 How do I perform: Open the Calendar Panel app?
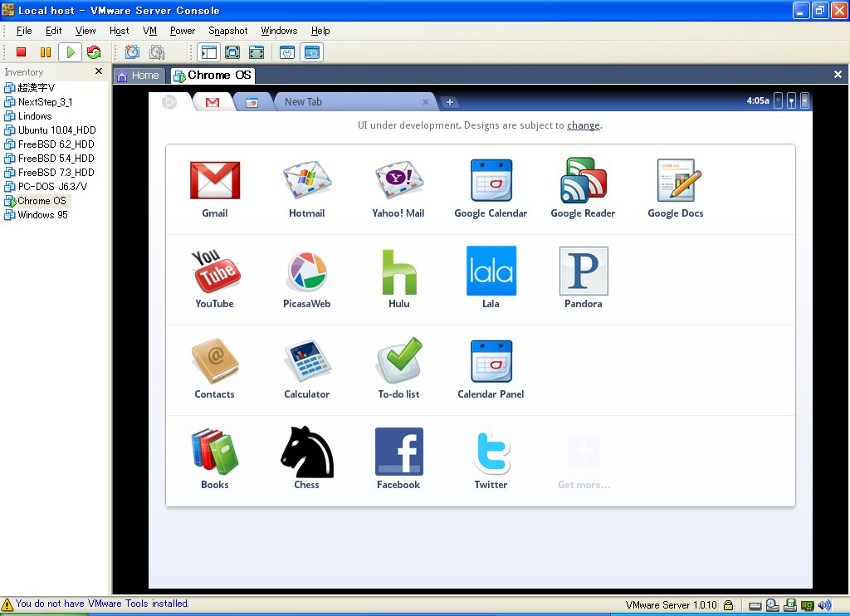[491, 361]
